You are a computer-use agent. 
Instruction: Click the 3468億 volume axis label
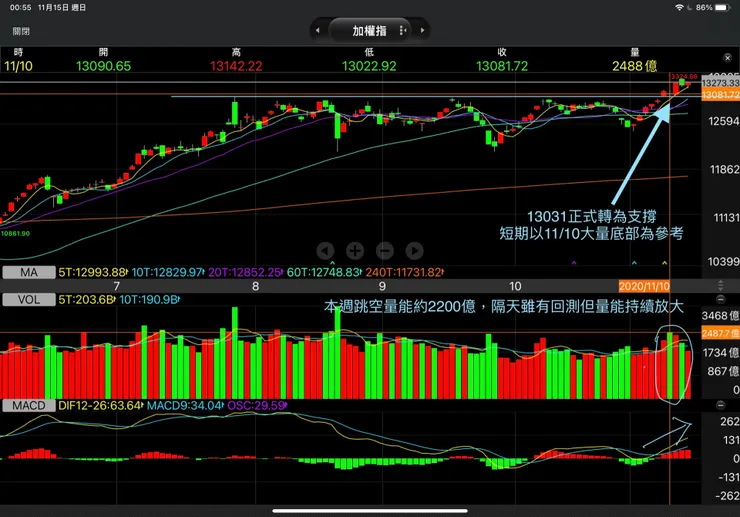721,316
